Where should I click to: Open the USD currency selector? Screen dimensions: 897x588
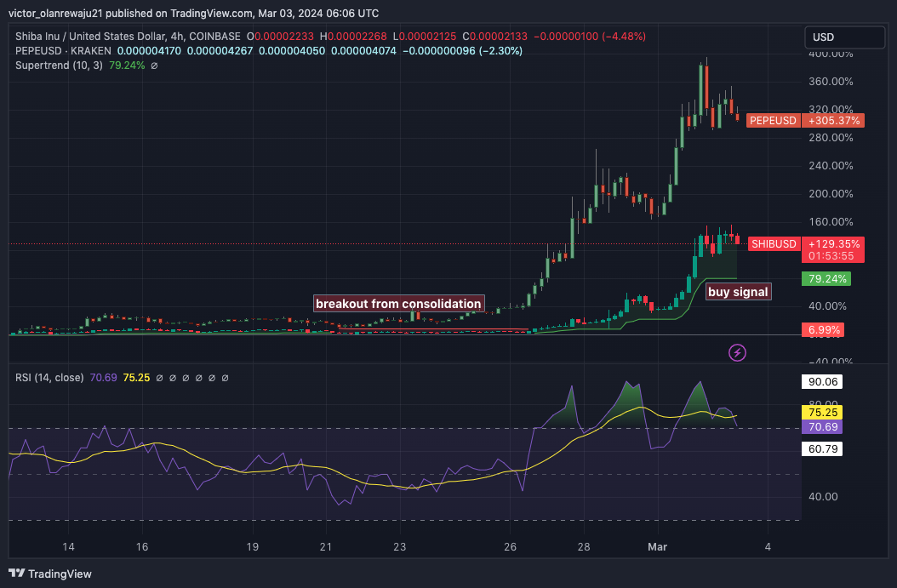pyautogui.click(x=844, y=37)
